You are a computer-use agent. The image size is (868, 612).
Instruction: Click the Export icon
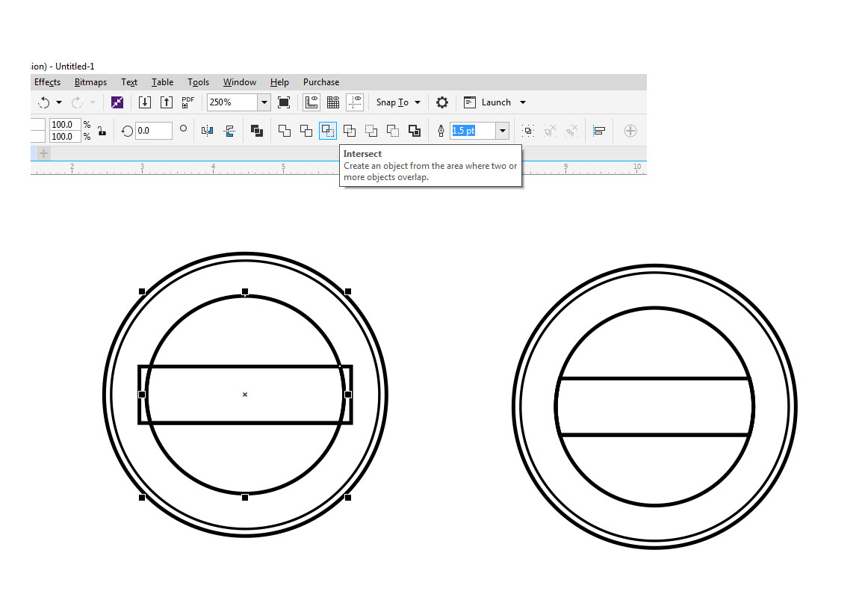tap(167, 102)
